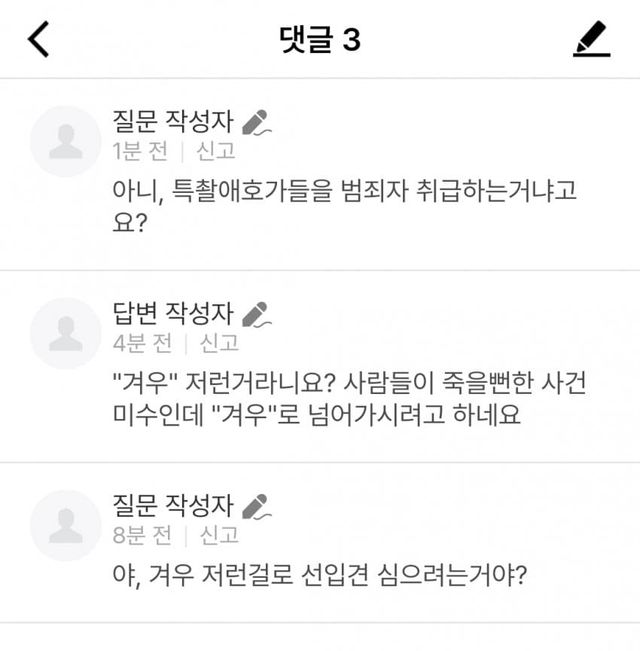Tap the pen icon beside the 8분 전 comment author
640x651 pixels.
pyautogui.click(x=258, y=506)
